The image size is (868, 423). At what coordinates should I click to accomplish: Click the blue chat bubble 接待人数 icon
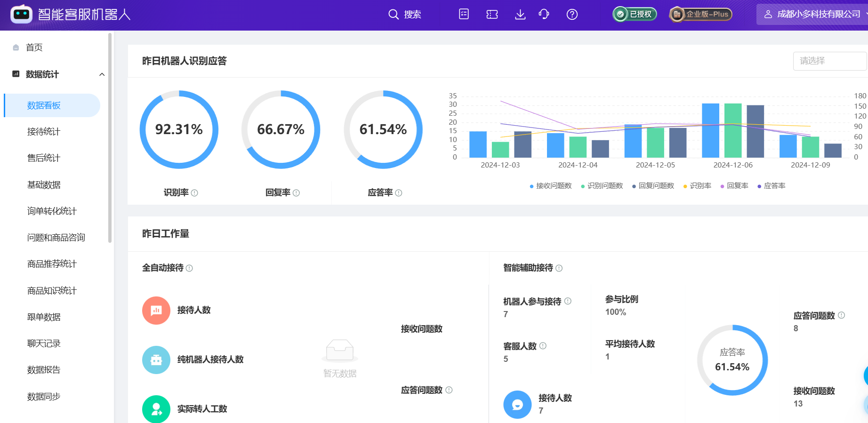coord(517,405)
